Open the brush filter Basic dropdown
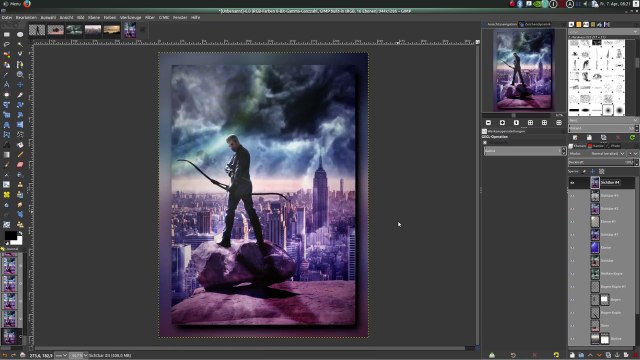This screenshot has width=640, height=360. click(x=603, y=120)
